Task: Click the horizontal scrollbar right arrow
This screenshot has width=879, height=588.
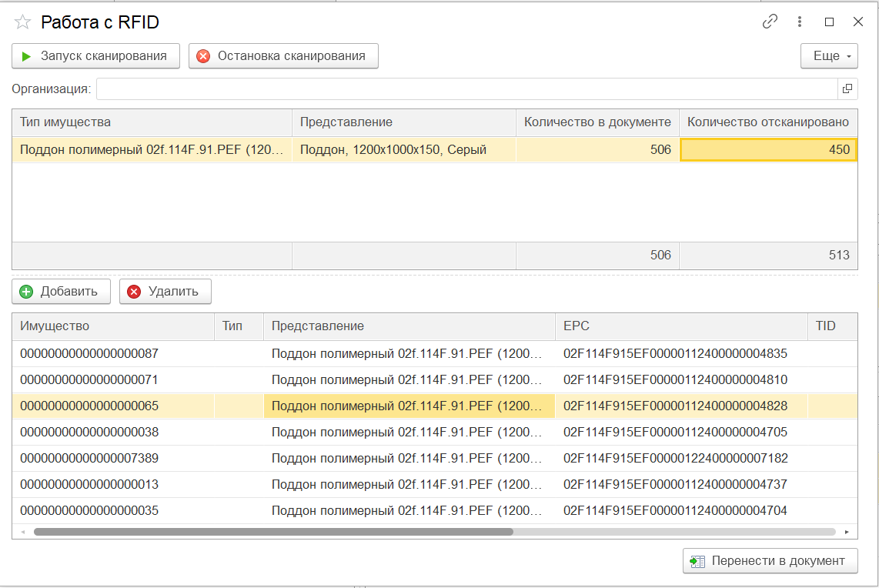Action: click(847, 532)
